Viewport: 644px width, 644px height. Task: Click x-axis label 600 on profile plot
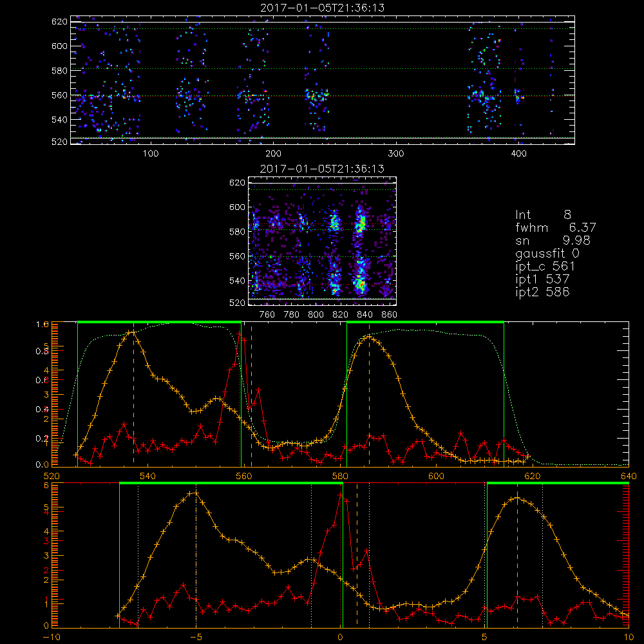click(x=436, y=477)
